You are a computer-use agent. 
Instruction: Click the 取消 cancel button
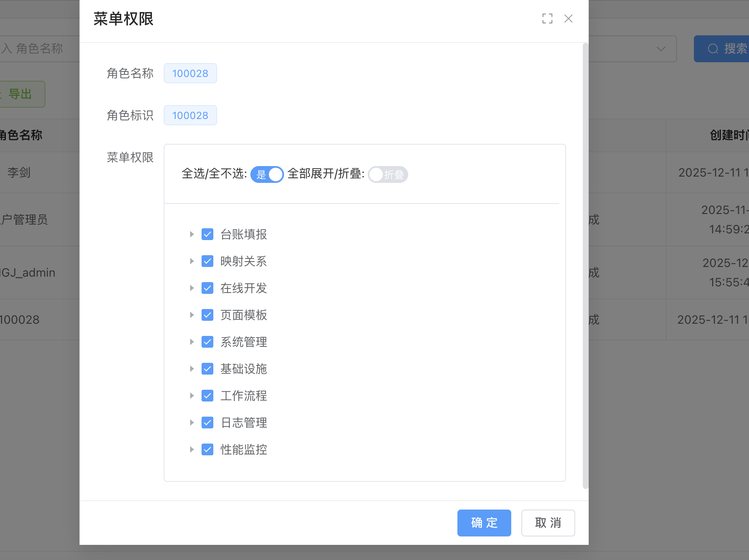548,523
